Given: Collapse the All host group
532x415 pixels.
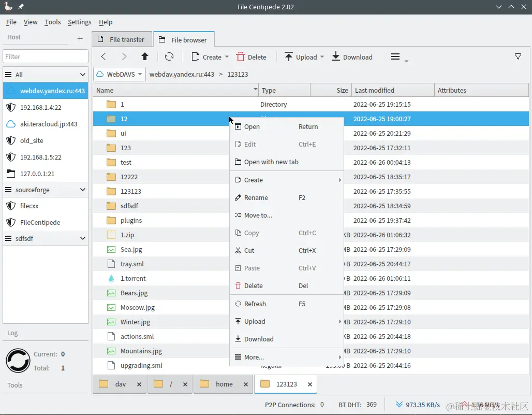Looking at the screenshot, I should [82, 75].
